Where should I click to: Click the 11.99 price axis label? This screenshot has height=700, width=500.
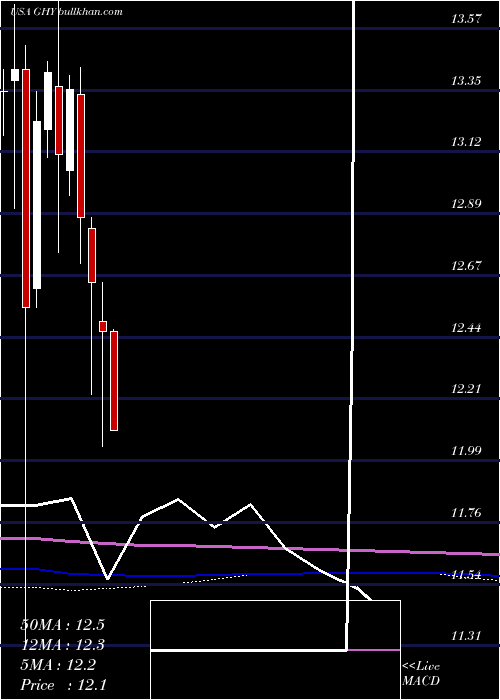[466, 450]
